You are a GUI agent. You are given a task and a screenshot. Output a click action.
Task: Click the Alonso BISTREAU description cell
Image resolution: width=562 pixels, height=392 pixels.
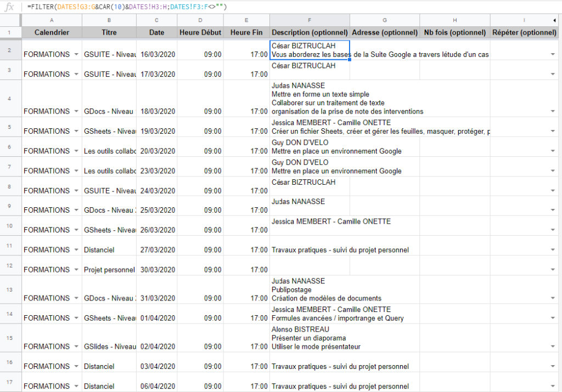click(x=310, y=338)
